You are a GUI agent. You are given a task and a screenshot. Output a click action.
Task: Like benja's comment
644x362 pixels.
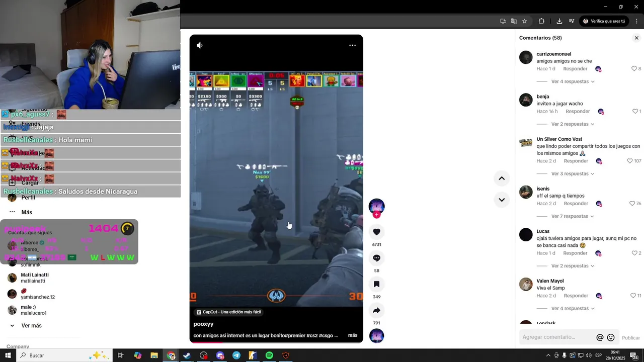coord(635,112)
